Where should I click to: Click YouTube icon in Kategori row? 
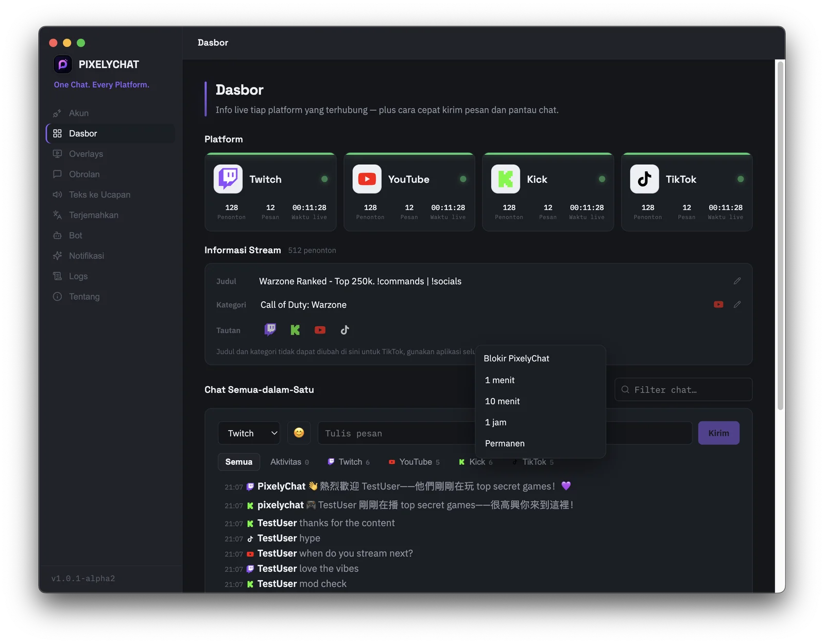pos(718,305)
